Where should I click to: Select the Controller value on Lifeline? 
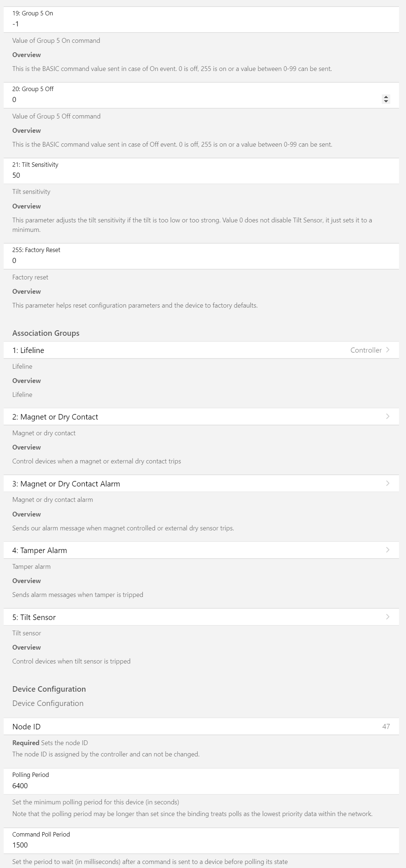366,350
